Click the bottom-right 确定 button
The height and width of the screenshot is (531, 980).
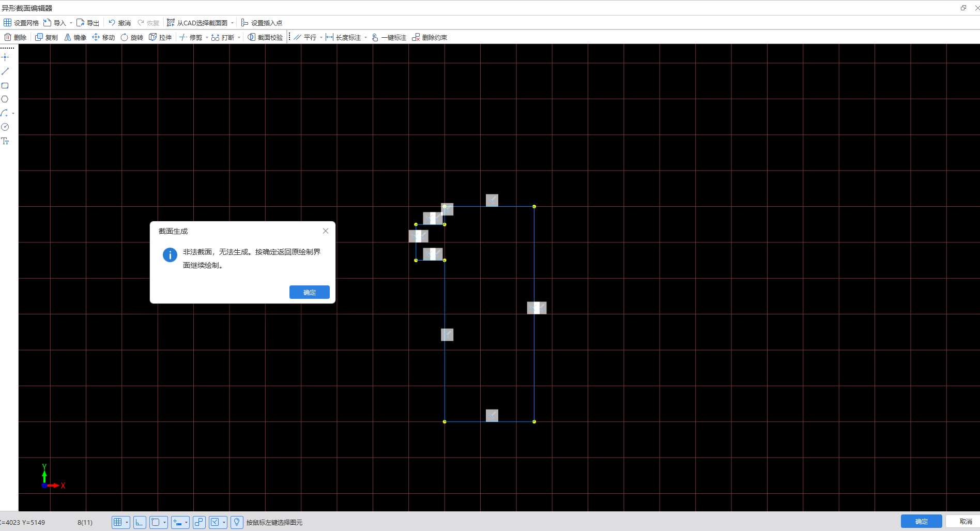click(921, 521)
